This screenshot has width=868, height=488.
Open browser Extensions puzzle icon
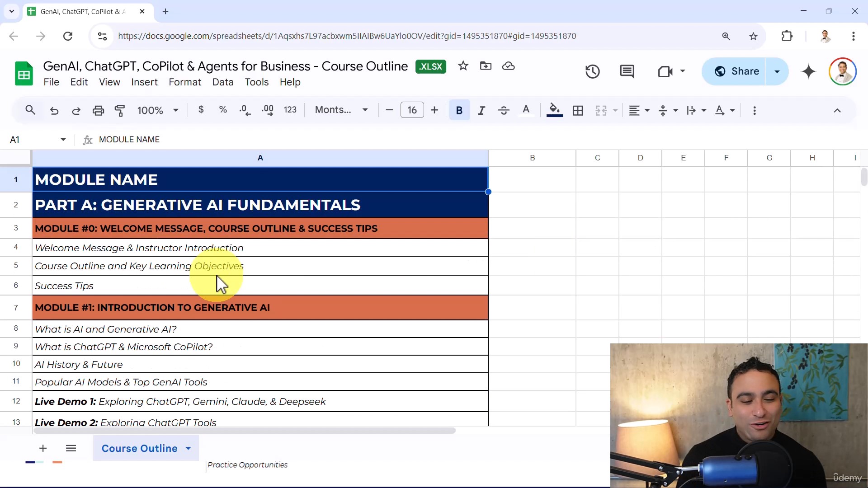tap(787, 36)
